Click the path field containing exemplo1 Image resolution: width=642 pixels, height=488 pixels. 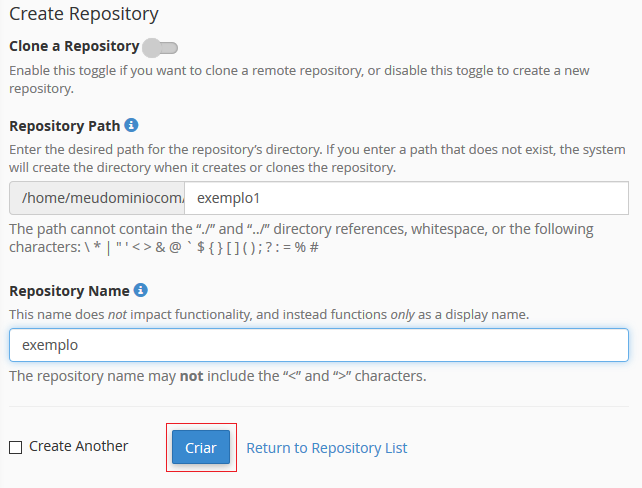coord(405,198)
